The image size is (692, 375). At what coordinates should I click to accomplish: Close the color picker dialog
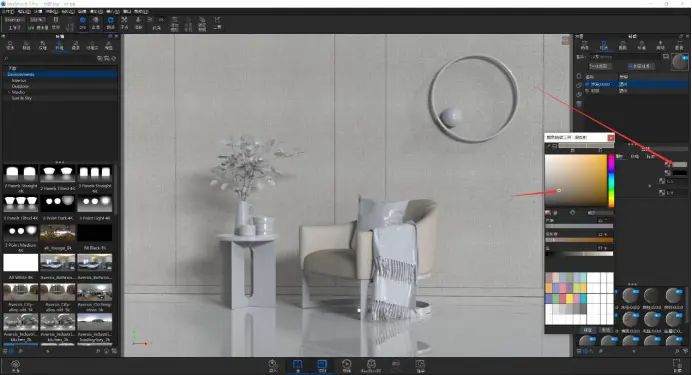(611, 138)
